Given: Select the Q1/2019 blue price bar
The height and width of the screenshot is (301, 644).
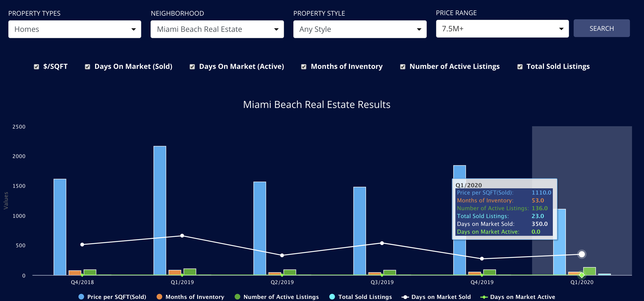Looking at the screenshot, I should click(x=160, y=210).
